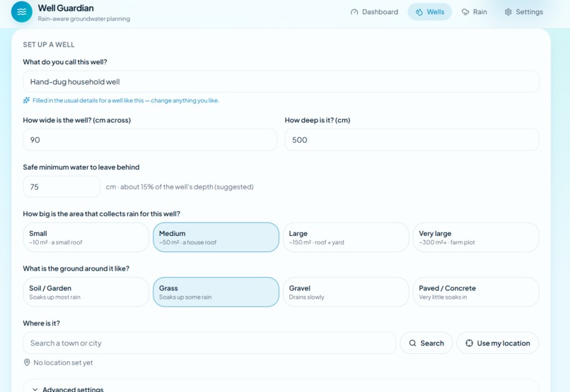The height and width of the screenshot is (392, 570).
Task: Click the 'about 15% of the well's depth' hint
Action: pyautogui.click(x=180, y=187)
